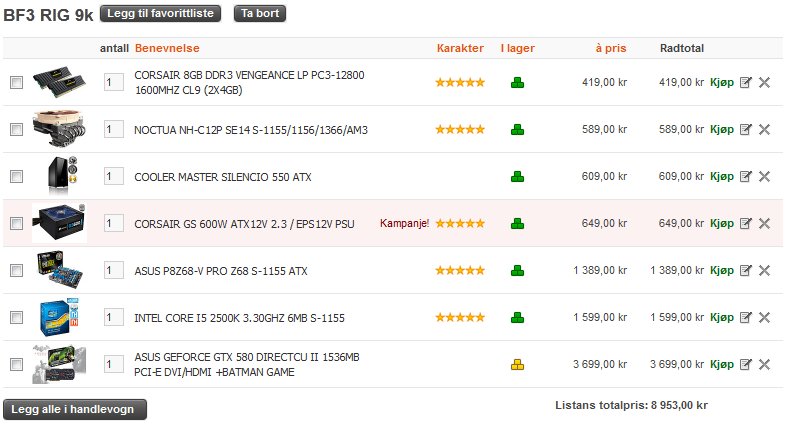Click Kjøp for Cooler Master Silencio 550
Screen dimensions: 791x434
722,176
